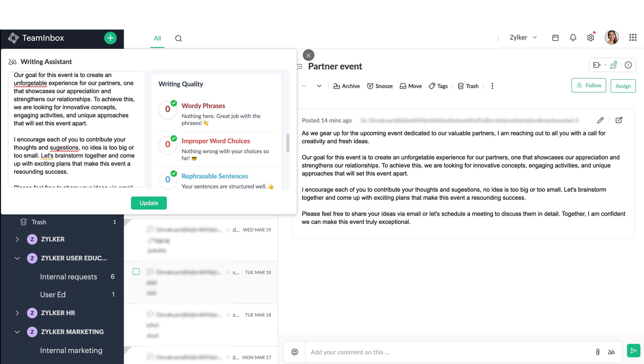Collapse the ZYLKER USER EDUC... team
This screenshot has width=644, height=364.
[x=17, y=258]
